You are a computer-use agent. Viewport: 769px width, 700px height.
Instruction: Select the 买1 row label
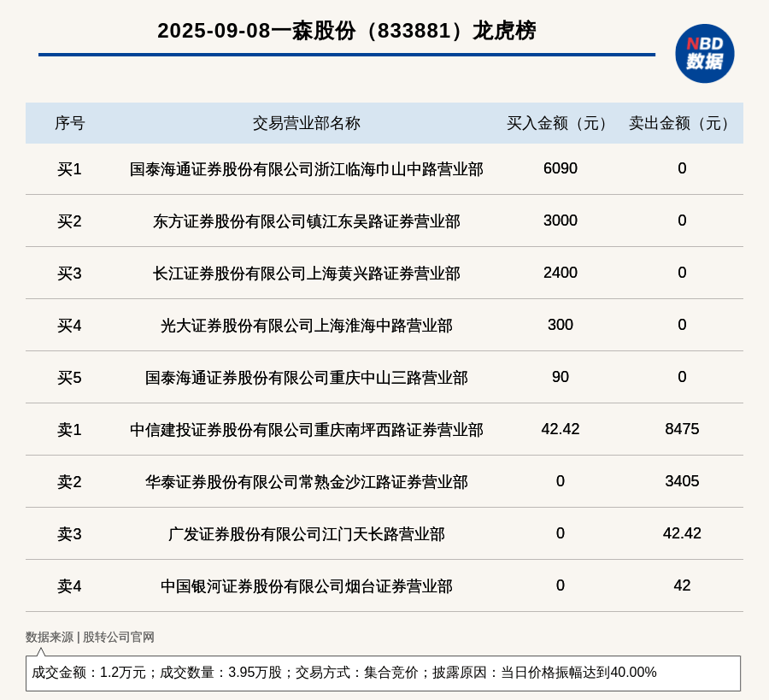pyautogui.click(x=70, y=169)
